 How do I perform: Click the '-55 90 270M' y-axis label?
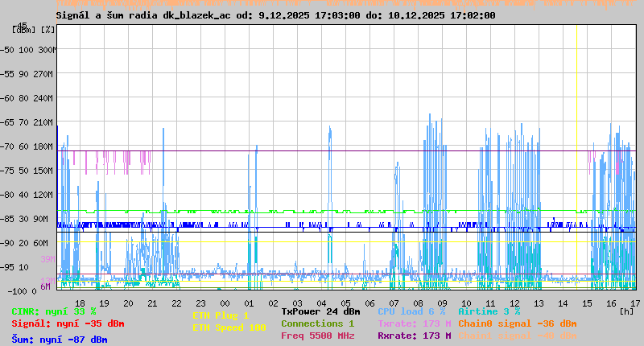(27, 74)
